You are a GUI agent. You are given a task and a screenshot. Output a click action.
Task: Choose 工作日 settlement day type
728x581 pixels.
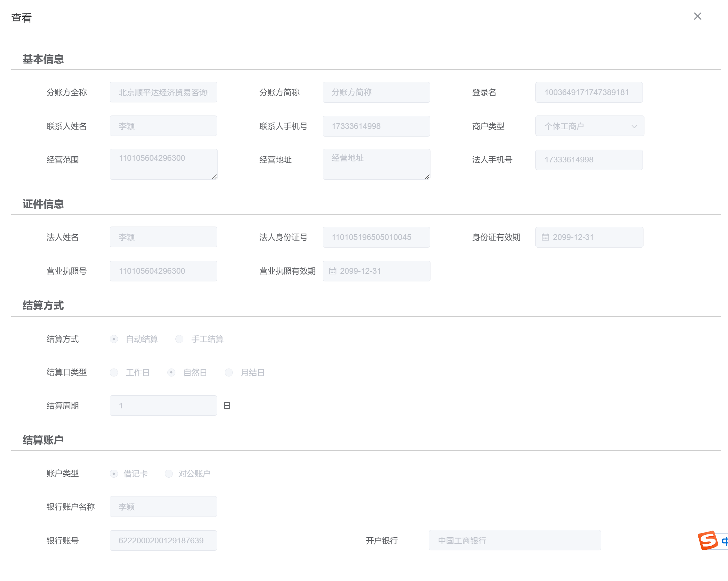coord(114,372)
